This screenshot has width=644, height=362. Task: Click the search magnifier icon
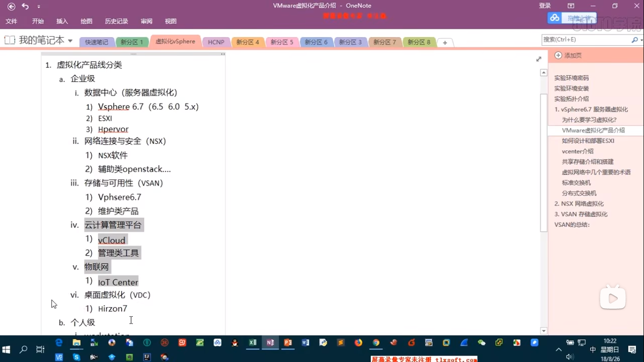(635, 40)
